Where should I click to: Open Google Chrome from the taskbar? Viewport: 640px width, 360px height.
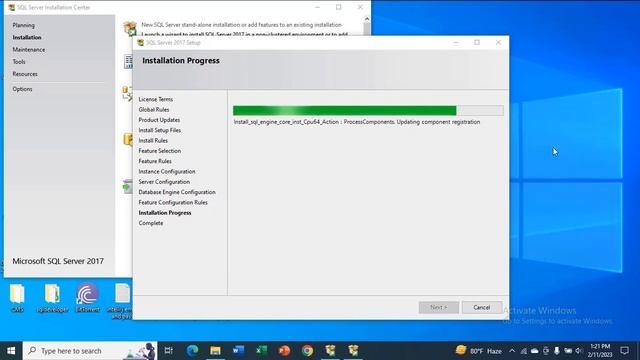pos(307,351)
